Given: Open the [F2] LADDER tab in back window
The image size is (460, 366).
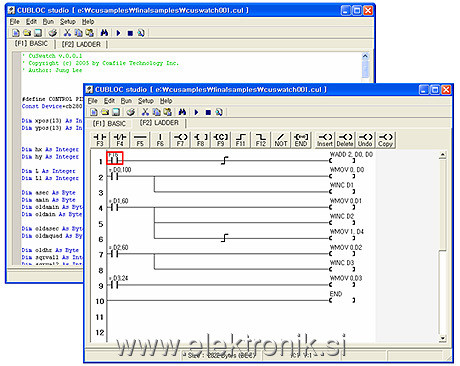Looking at the screenshot, I should pyautogui.click(x=81, y=44).
